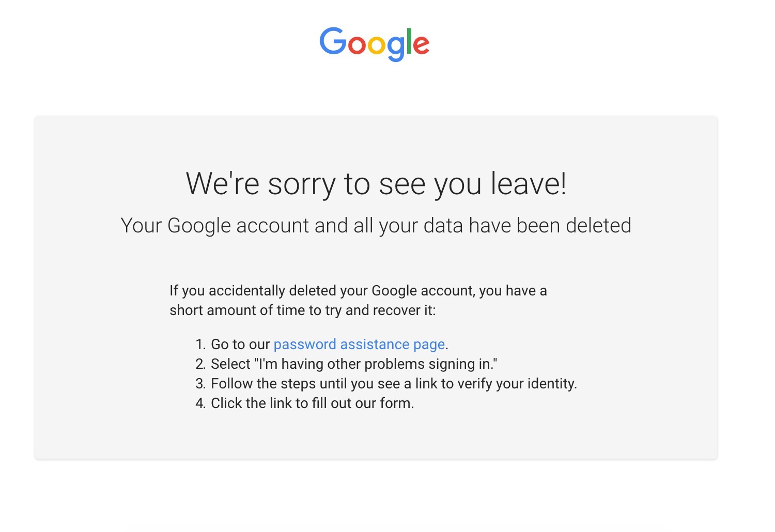Click the lowercase blue g in the logo

click(x=396, y=49)
